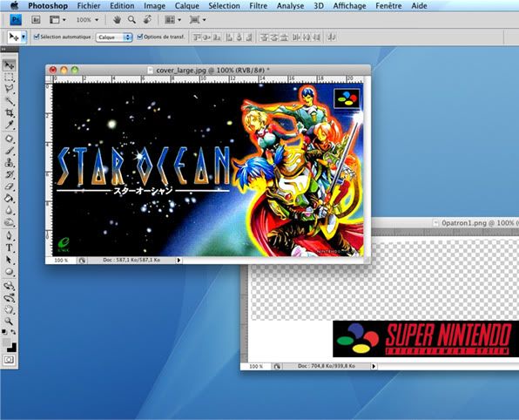Screen dimensions: 519x420
Task: Click the Zoom magnifier in application bar
Action: 131,20
